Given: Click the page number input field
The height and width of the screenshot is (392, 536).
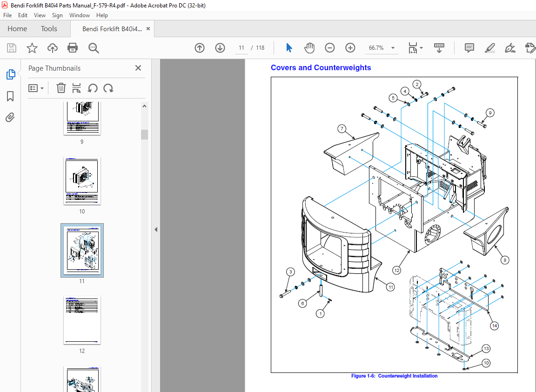Looking at the screenshot, I should (241, 48).
